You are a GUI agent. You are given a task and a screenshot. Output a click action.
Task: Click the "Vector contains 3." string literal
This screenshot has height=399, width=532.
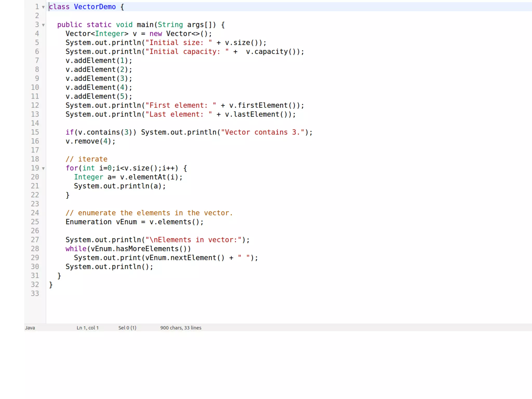(262, 132)
